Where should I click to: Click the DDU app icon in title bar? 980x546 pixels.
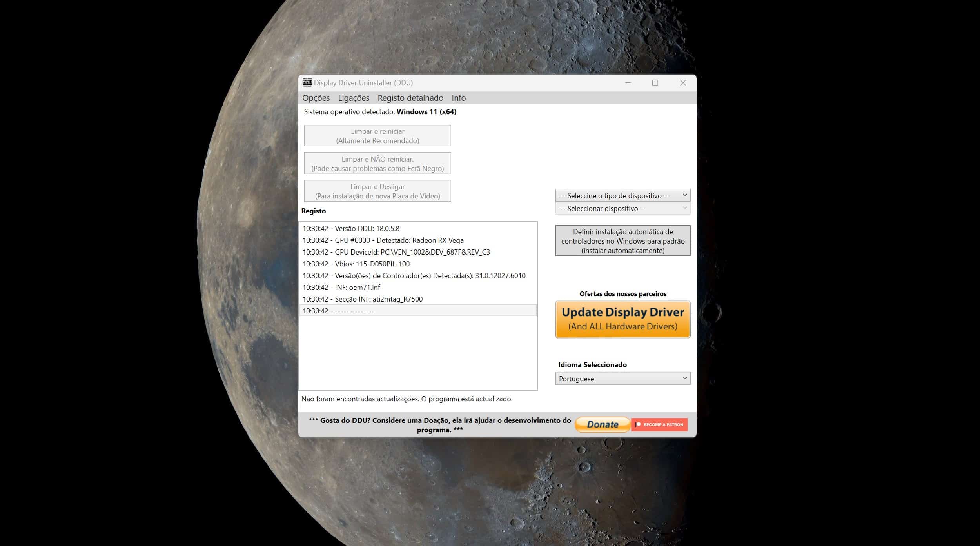[x=307, y=82]
